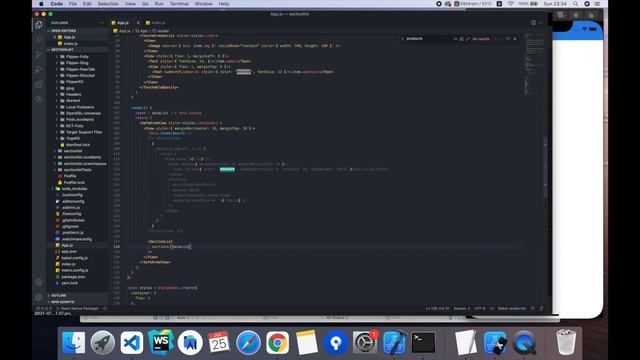The height and width of the screenshot is (360, 640).
Task: Open the Code application menu
Action: (56, 4)
